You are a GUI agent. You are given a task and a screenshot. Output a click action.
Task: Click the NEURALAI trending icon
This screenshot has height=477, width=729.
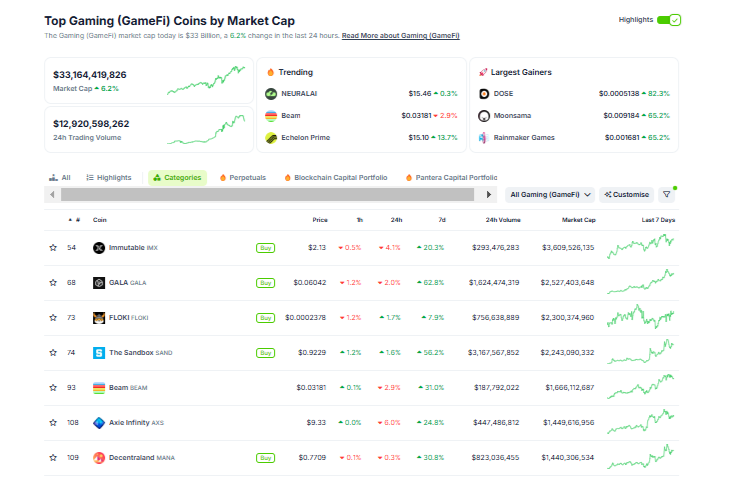pos(271,94)
